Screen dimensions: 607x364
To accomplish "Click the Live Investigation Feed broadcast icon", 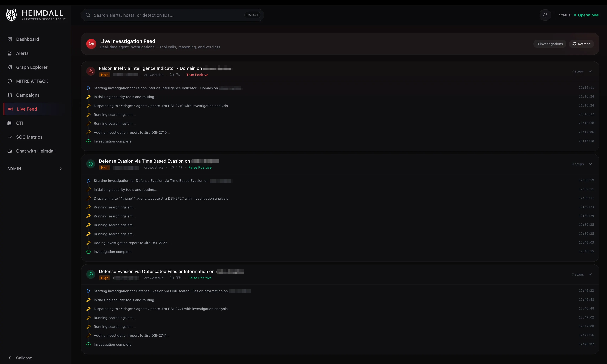I will 91,44.
